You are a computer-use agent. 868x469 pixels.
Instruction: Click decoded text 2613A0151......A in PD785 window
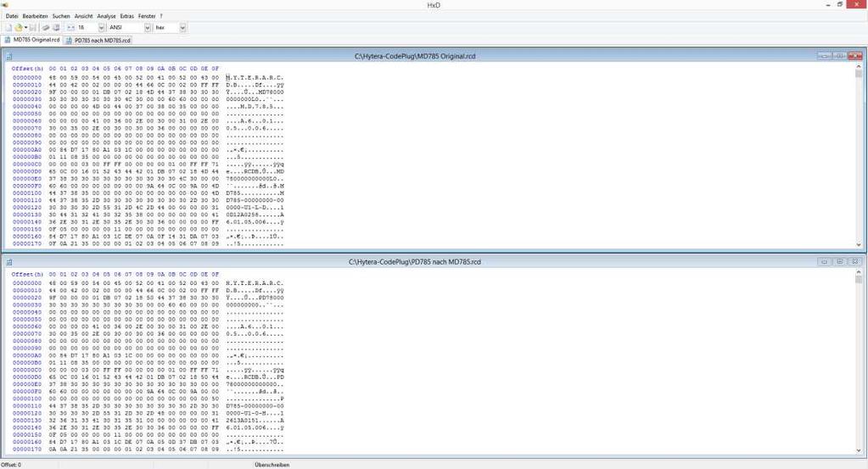click(255, 421)
